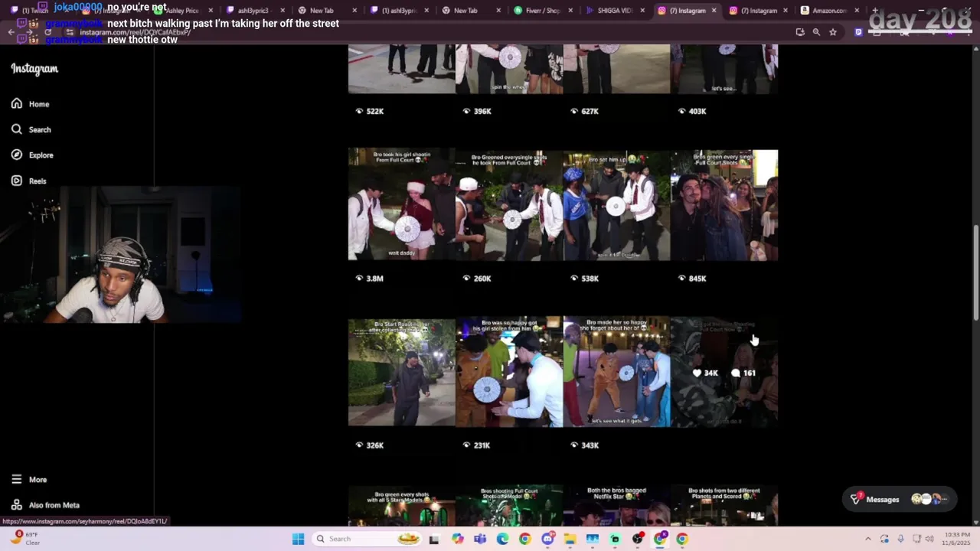This screenshot has height=551, width=980.
Task: Open Task View from the taskbar
Action: (434, 539)
